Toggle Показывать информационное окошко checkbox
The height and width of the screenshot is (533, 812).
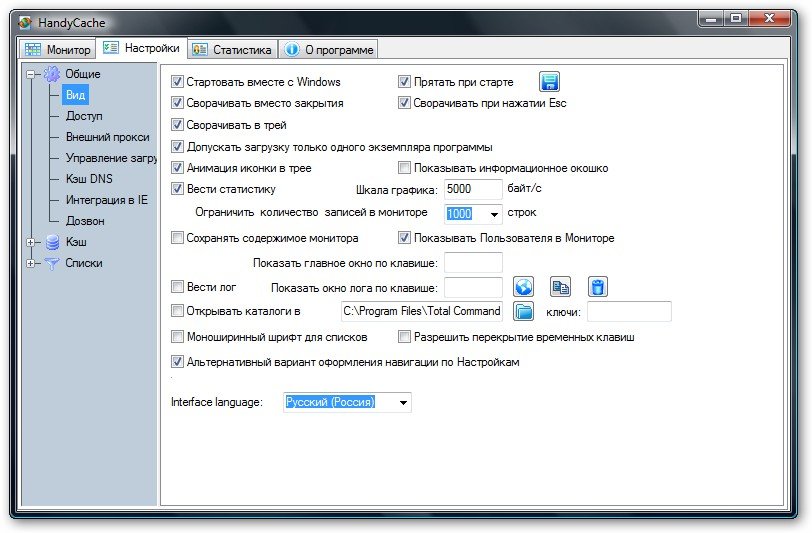point(405,168)
